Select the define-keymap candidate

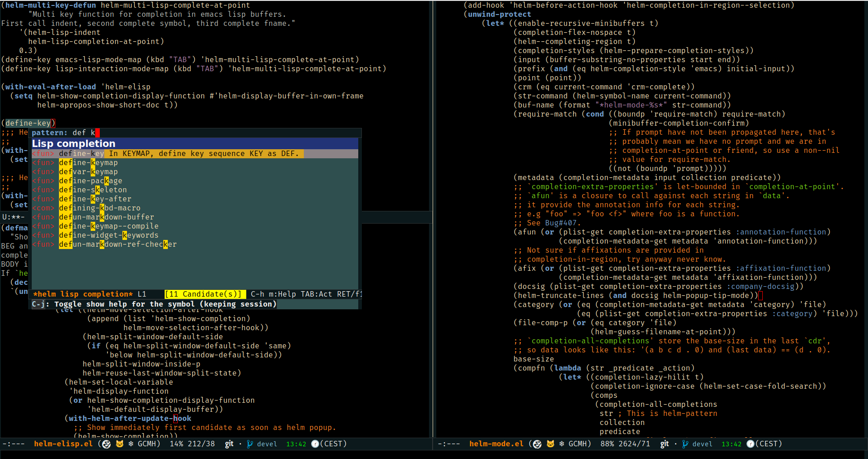tap(195, 163)
